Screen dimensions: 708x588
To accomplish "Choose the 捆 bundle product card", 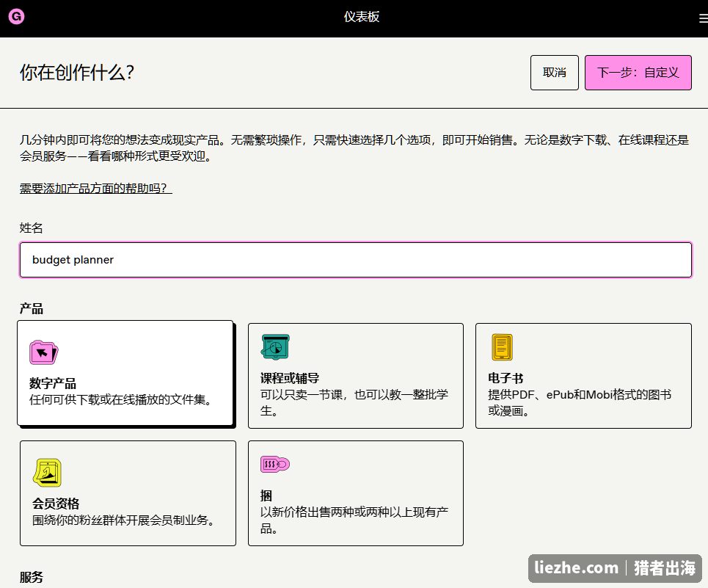I will pyautogui.click(x=356, y=493).
